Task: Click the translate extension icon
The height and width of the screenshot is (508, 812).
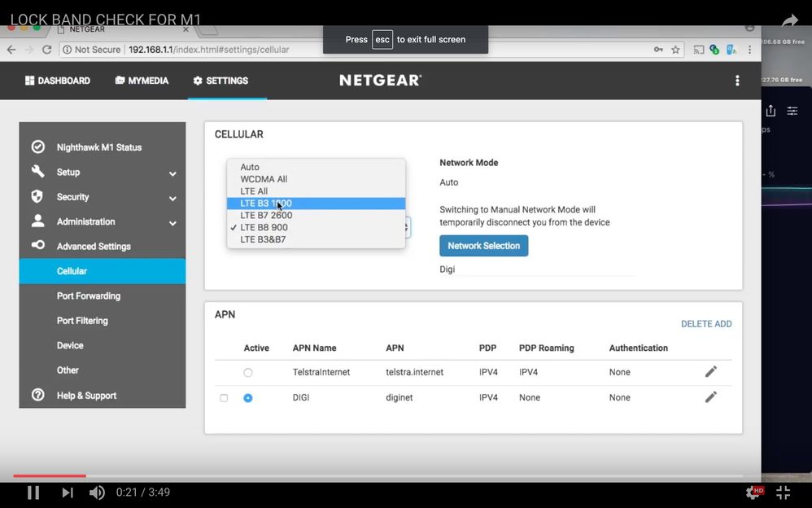Action: 731,50
